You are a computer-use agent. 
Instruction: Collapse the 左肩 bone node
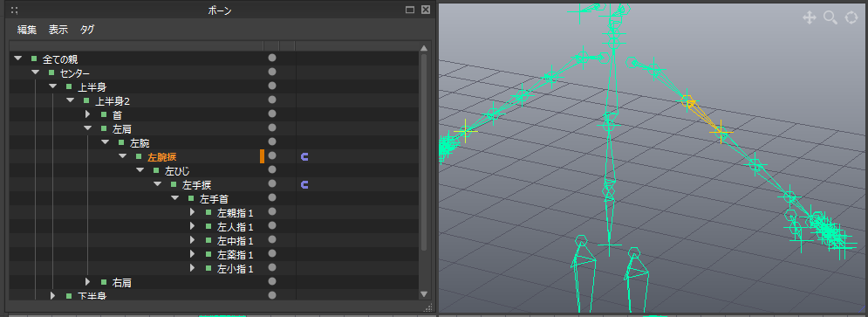click(87, 128)
